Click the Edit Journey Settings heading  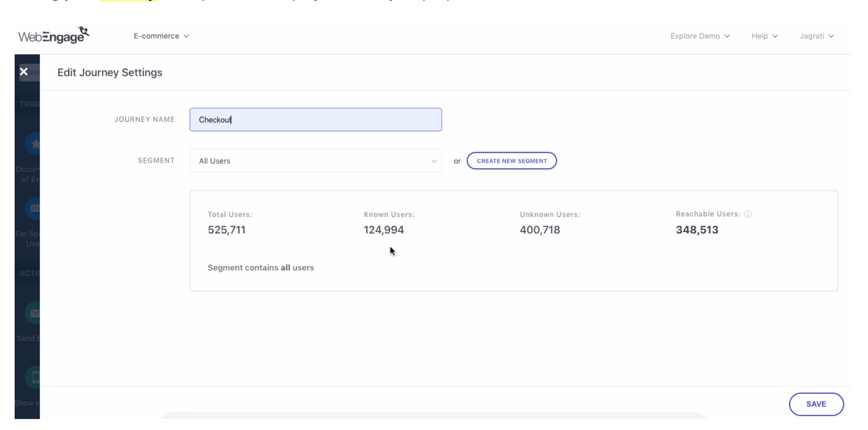click(110, 73)
